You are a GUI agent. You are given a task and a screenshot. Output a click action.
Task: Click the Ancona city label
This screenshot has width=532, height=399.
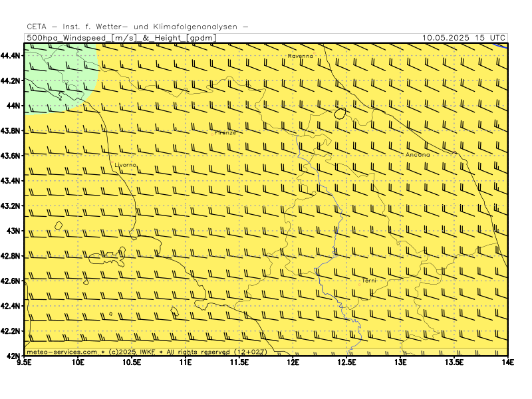[x=418, y=155]
